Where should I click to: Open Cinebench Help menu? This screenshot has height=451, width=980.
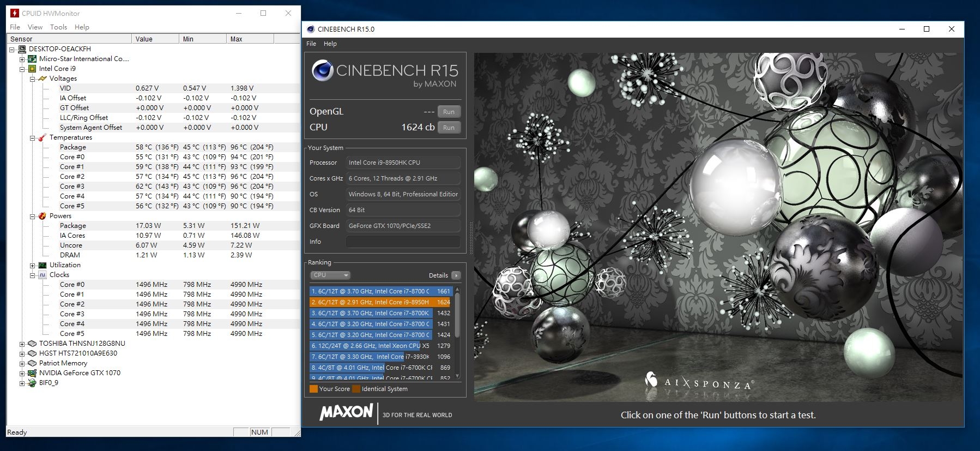point(330,44)
